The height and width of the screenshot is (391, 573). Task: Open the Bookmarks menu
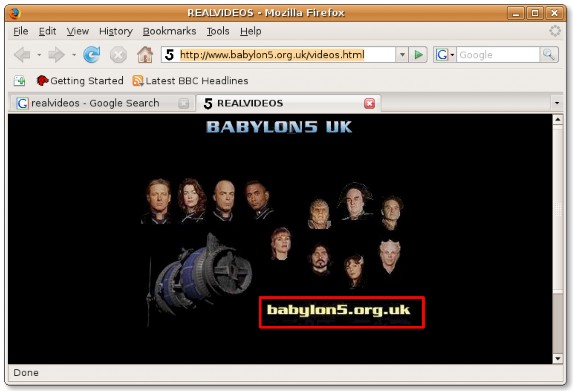[x=169, y=31]
